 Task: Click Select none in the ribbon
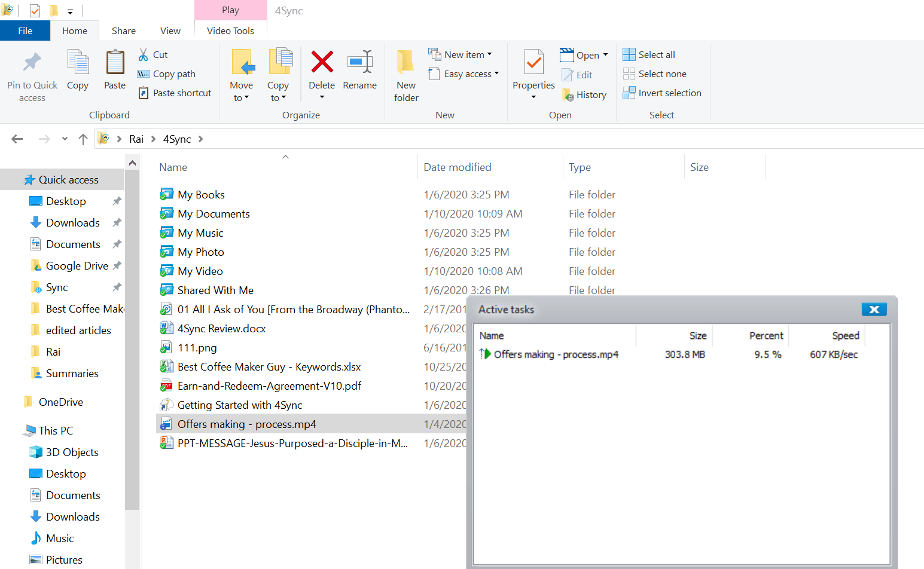pos(654,74)
